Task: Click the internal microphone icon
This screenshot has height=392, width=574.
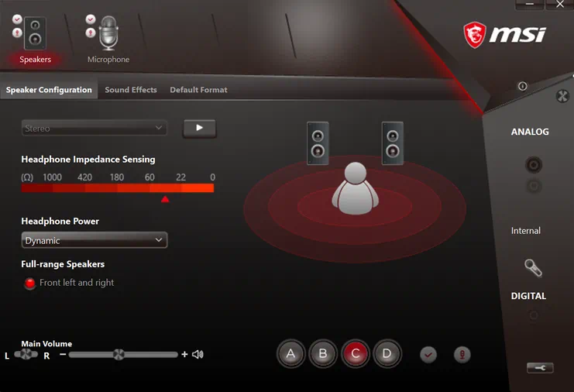Action: [533, 268]
